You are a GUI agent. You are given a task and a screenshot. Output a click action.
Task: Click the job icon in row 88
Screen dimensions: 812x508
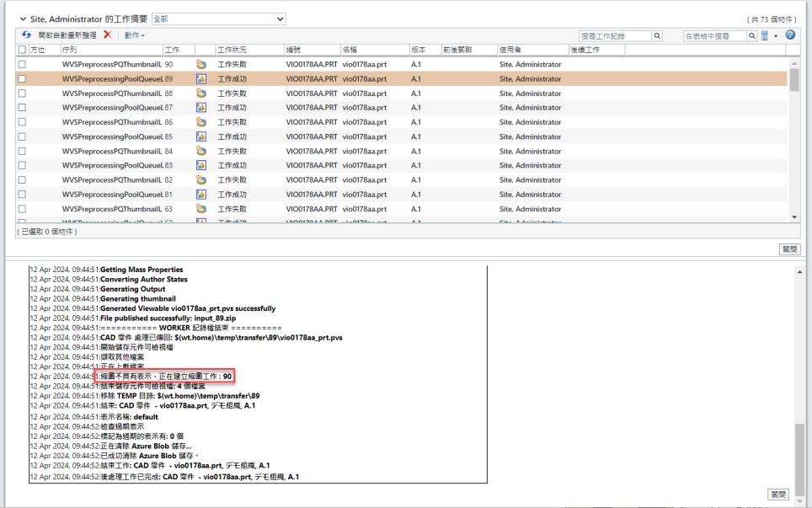[x=201, y=94]
